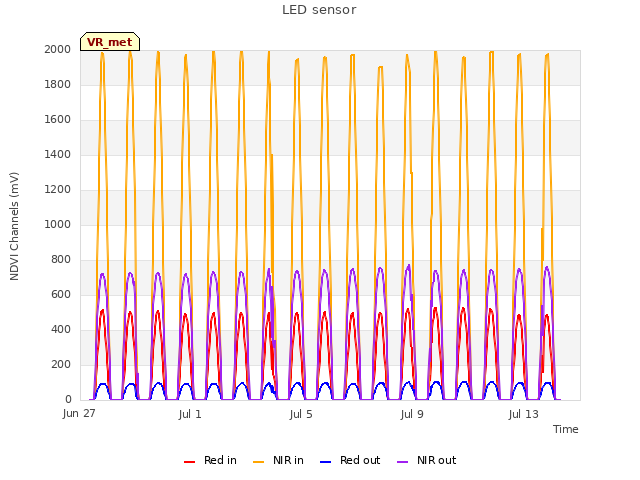Click the NDVI Channels (mV) axis label

pos(14,226)
